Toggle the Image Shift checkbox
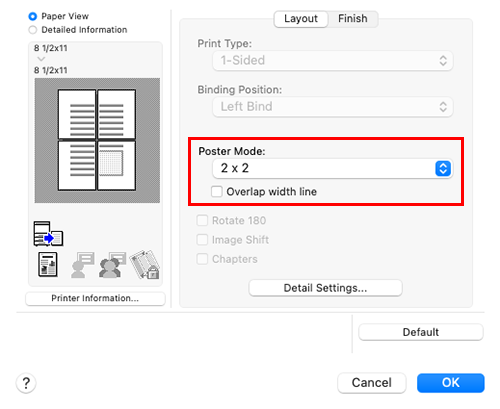Screen dimensions: 500x409 click(x=202, y=240)
